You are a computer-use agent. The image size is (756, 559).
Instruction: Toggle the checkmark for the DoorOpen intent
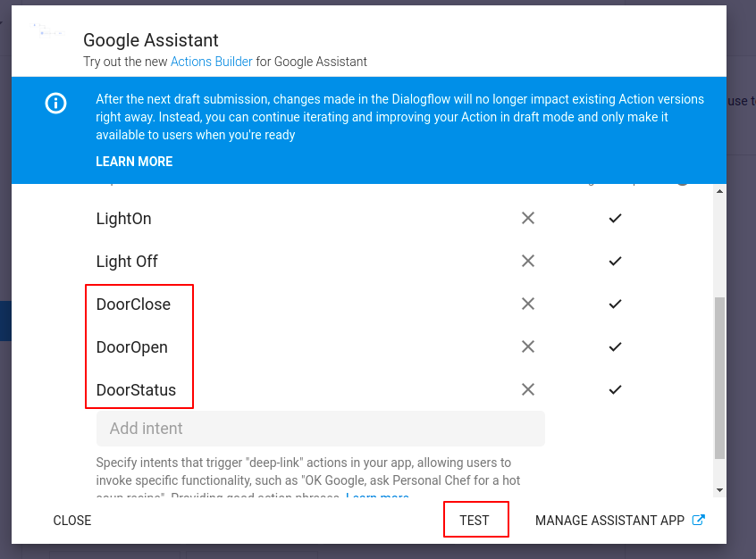pyautogui.click(x=615, y=347)
